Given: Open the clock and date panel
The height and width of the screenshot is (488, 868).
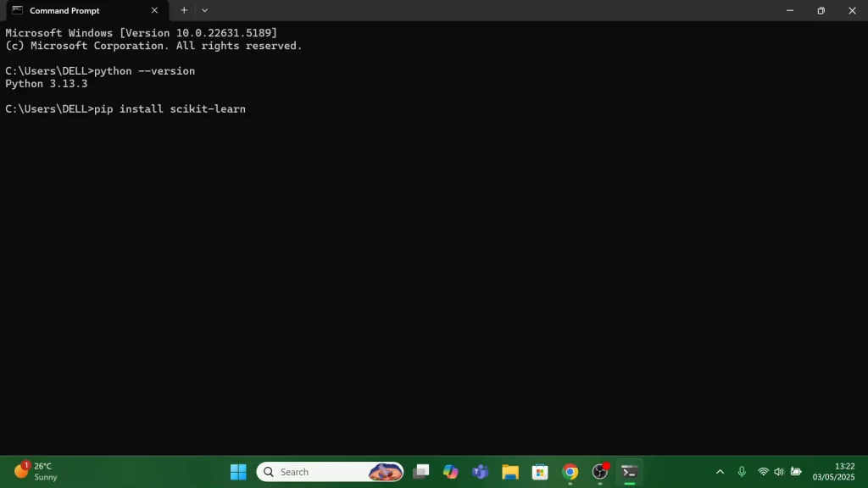Looking at the screenshot, I should click(834, 472).
